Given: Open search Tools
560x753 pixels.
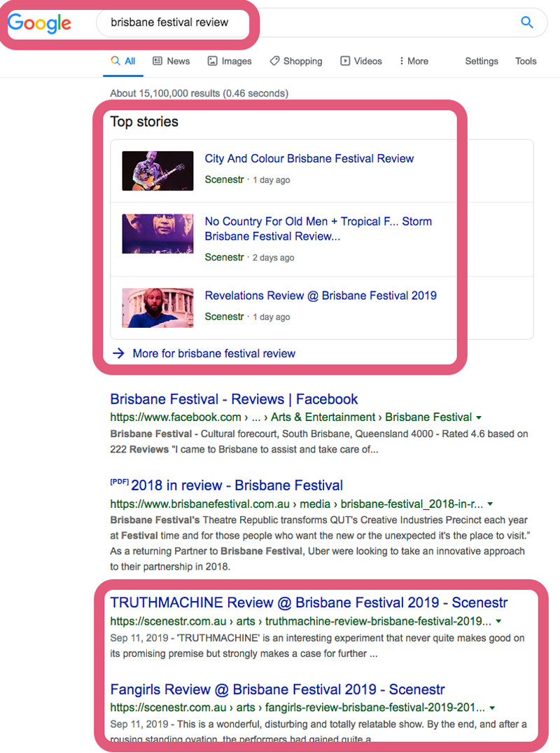Looking at the screenshot, I should [x=526, y=61].
